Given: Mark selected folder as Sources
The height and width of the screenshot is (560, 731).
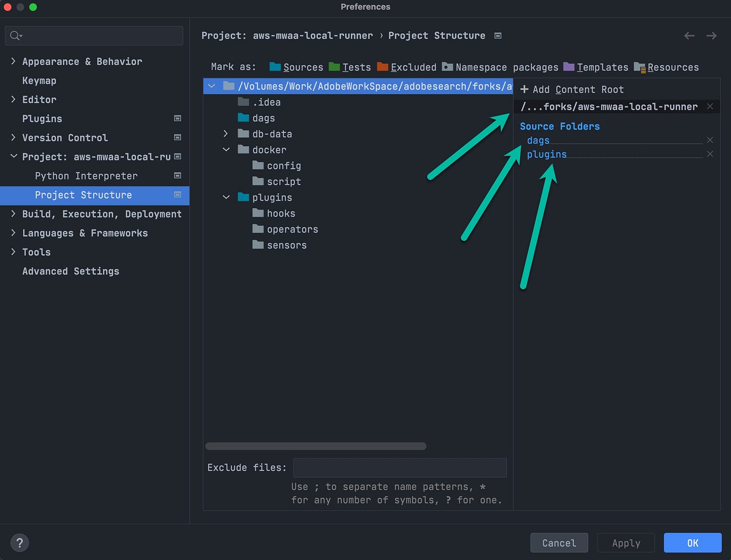Looking at the screenshot, I should click(296, 67).
